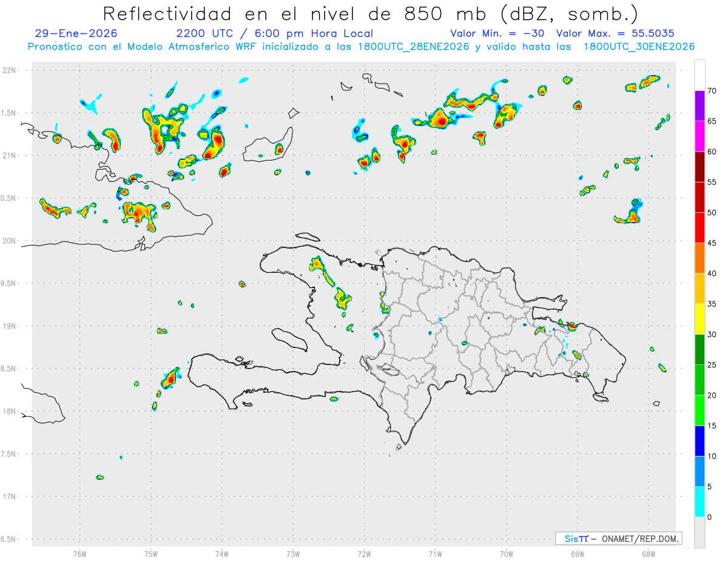This screenshot has height=562, width=728.
Task: Click the colorbar label '55'
Action: tap(712, 182)
